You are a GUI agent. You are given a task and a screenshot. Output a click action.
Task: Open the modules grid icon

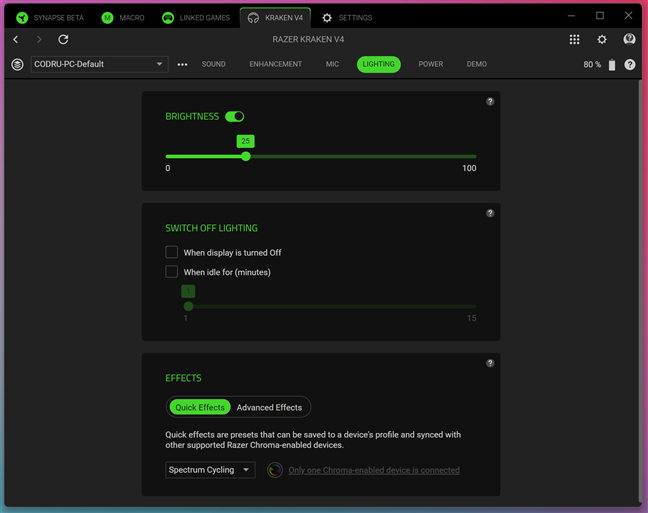click(574, 39)
